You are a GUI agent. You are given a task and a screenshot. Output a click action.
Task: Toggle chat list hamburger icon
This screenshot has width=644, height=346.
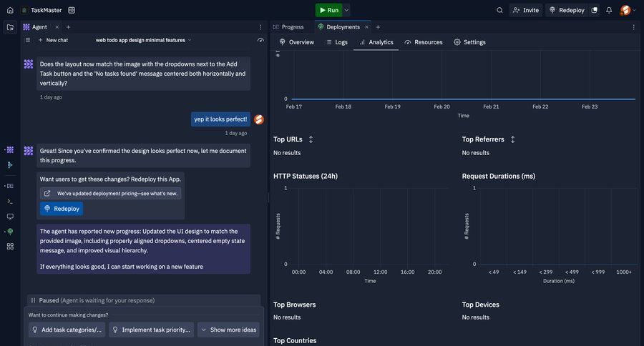click(27, 40)
